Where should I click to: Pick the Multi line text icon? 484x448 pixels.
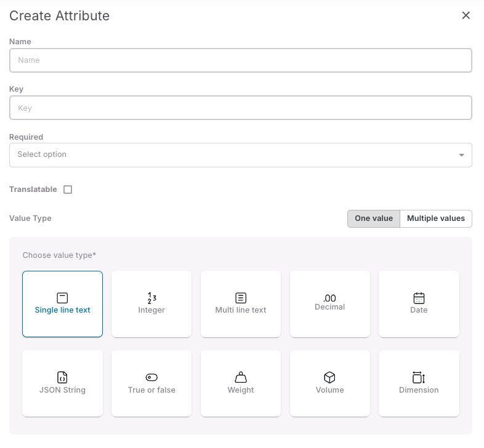[241, 298]
